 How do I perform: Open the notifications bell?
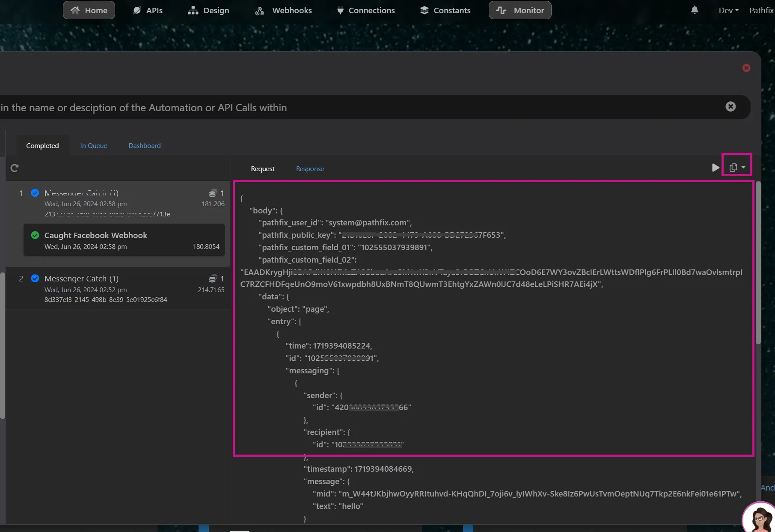coord(695,10)
